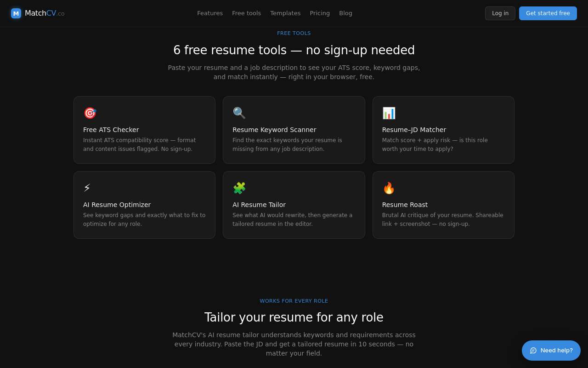Screen dimensions: 588x368
Task: Click the "WORKS FOR EVERY ROLE" label
Action: (294, 301)
